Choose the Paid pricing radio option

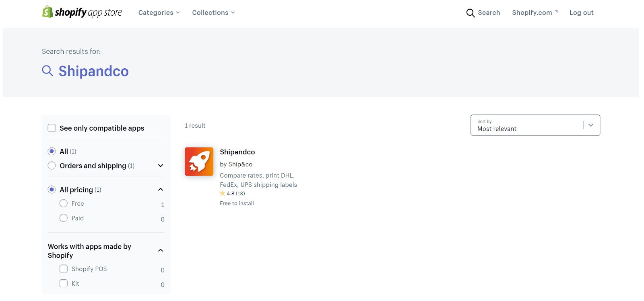coord(64,218)
